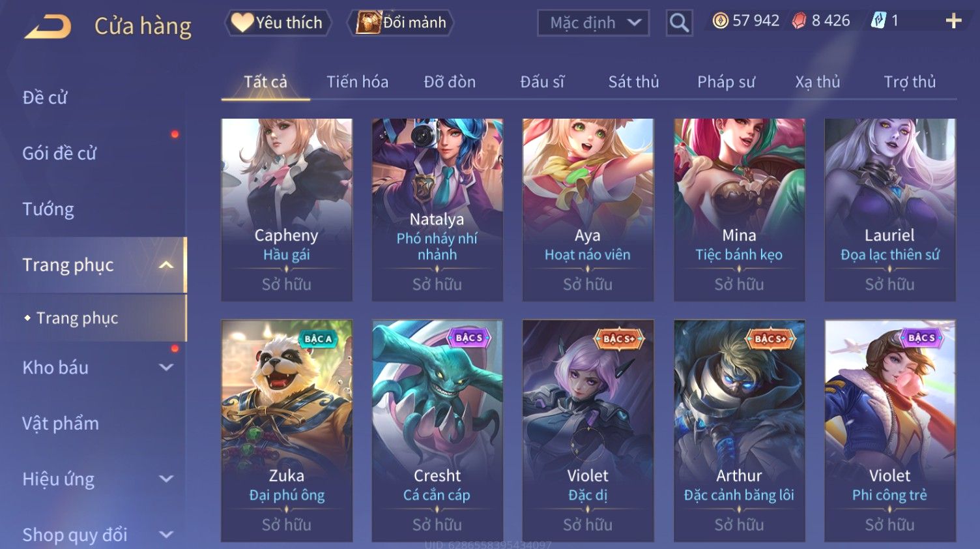Tap the blue voucher ticket icon
The width and height of the screenshot is (980, 549).
878,21
